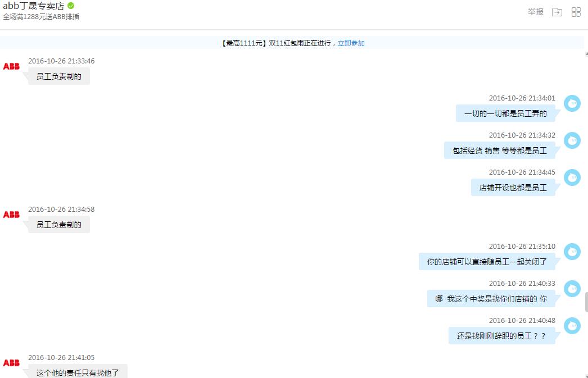Image resolution: width=588 pixels, height=378 pixels.
Task: Click user avatar beside 21:34:01 message
Action: tap(572, 103)
